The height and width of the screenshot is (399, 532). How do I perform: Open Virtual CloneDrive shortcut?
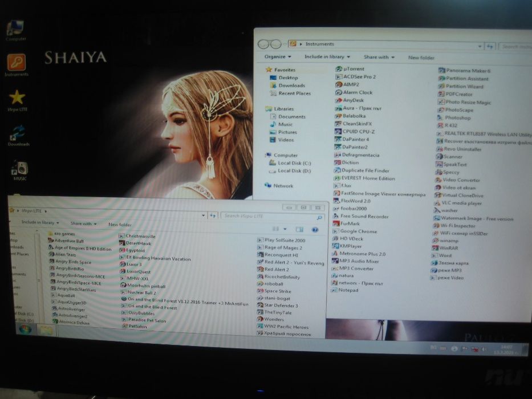point(459,195)
